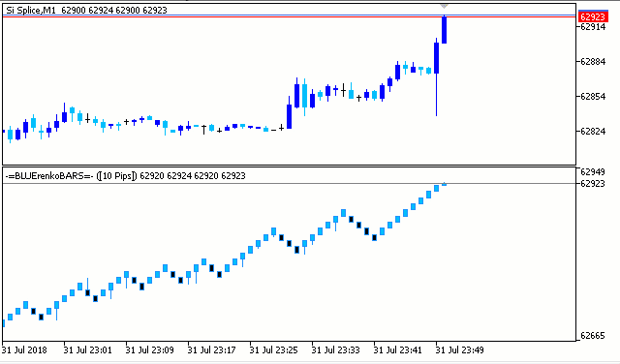Screen dimensions: 620x364
Task: Click the 31 Jul 23:17 time label
Action: 212,350
